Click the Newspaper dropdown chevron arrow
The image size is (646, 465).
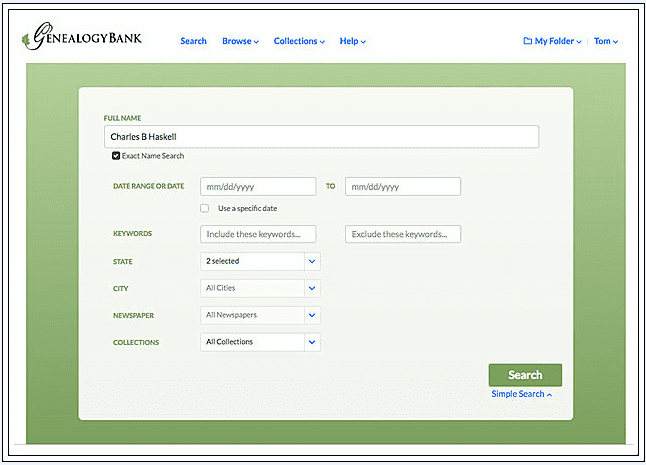(x=312, y=315)
